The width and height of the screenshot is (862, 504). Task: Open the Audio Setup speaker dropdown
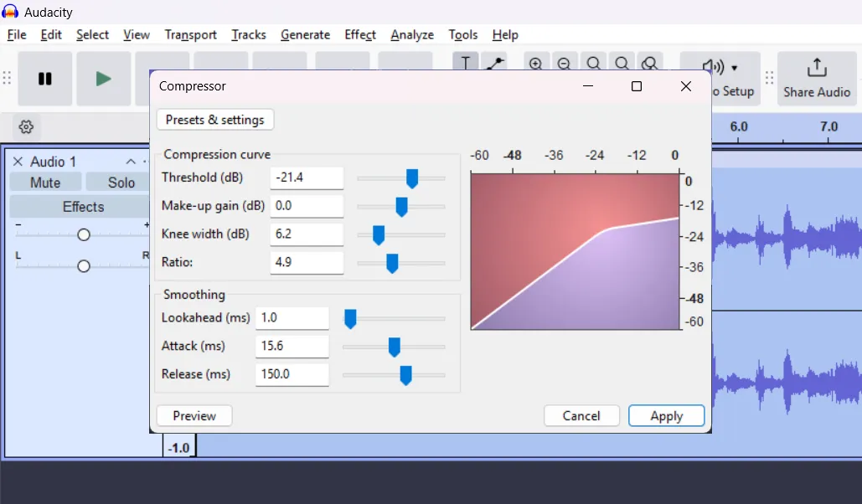pyautogui.click(x=720, y=68)
